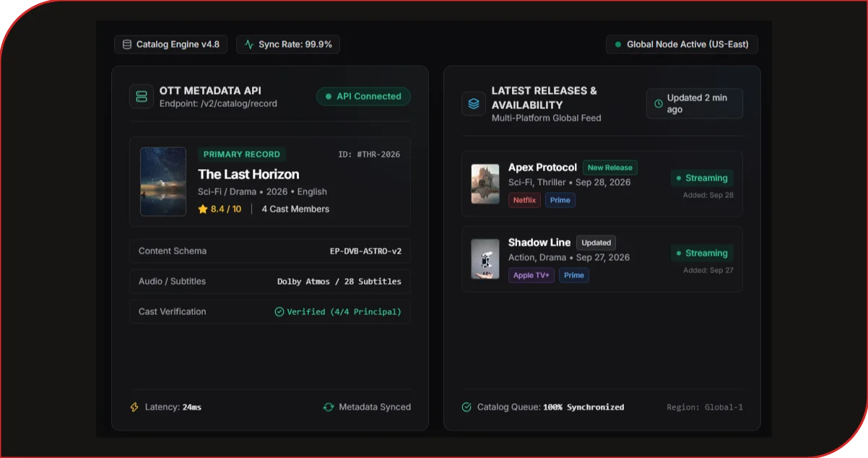
Task: Click the Apex Protocol title
Action: [542, 168]
